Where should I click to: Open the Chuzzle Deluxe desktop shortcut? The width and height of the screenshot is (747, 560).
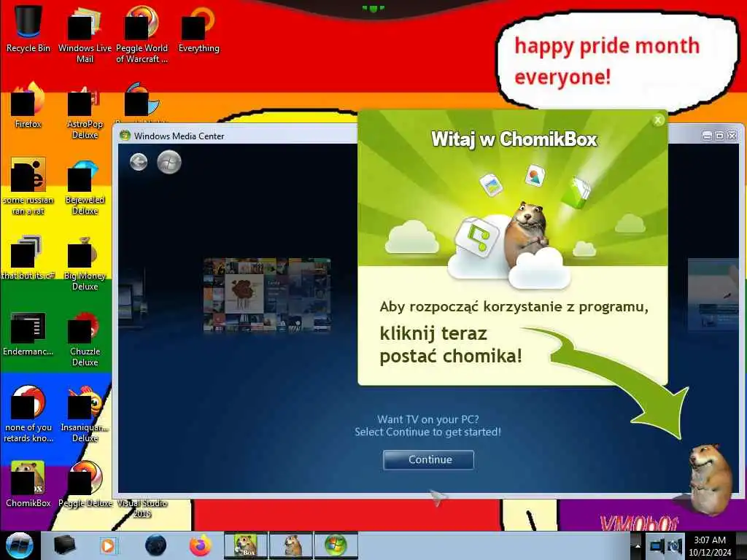[85, 338]
